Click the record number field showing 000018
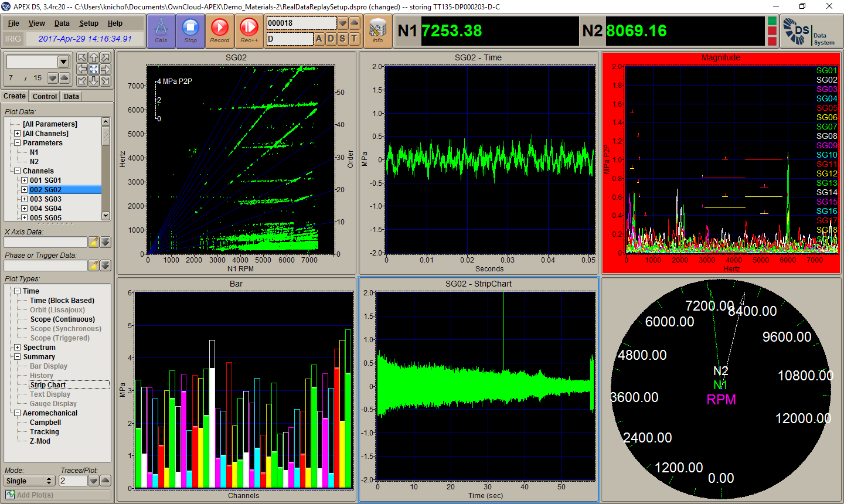844x504 pixels. [x=301, y=23]
